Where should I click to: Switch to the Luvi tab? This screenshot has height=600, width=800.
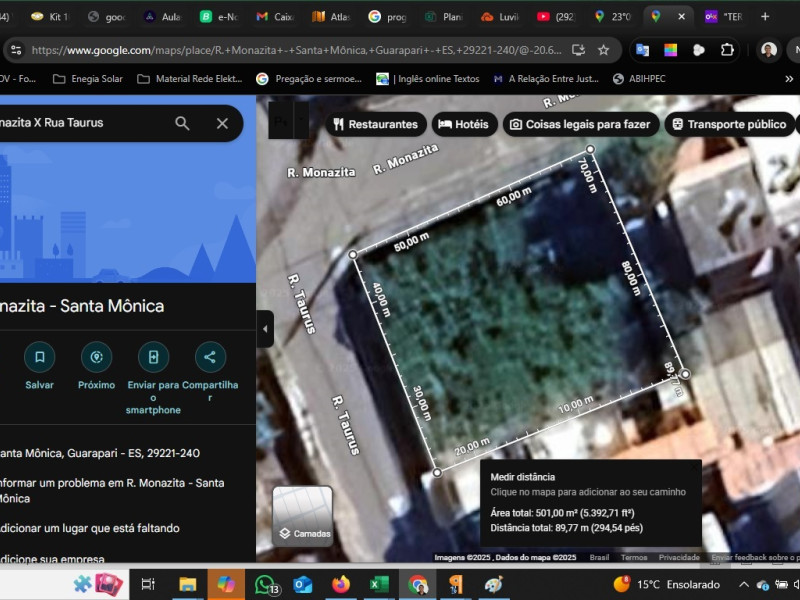tap(500, 17)
